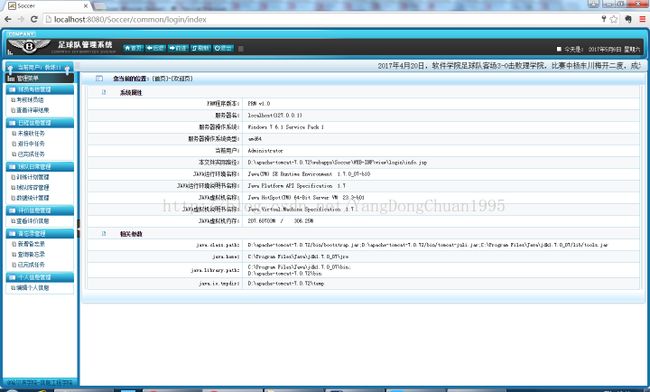Click the localhost:8080 address bar
The height and width of the screenshot is (392, 650).
[x=319, y=19]
